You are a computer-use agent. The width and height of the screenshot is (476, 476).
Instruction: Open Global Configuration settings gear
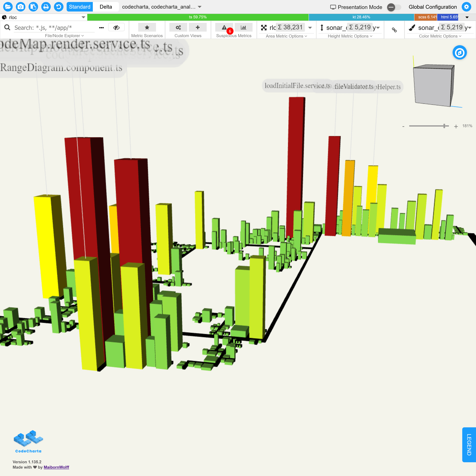[466, 7]
